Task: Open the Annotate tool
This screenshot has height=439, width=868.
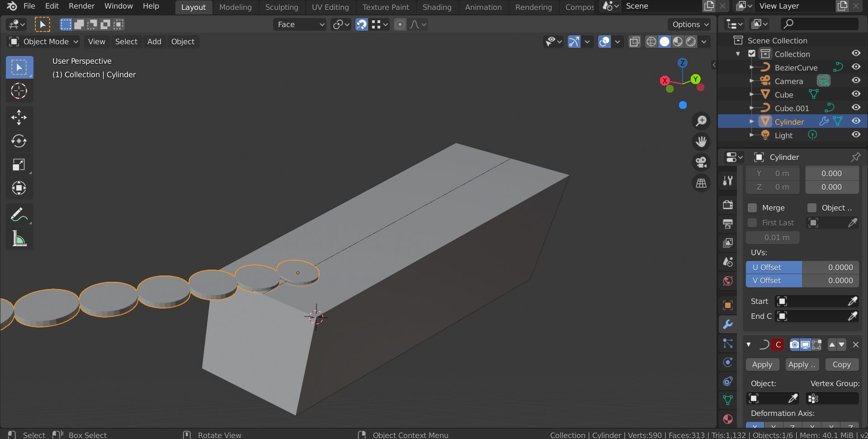Action: point(19,214)
